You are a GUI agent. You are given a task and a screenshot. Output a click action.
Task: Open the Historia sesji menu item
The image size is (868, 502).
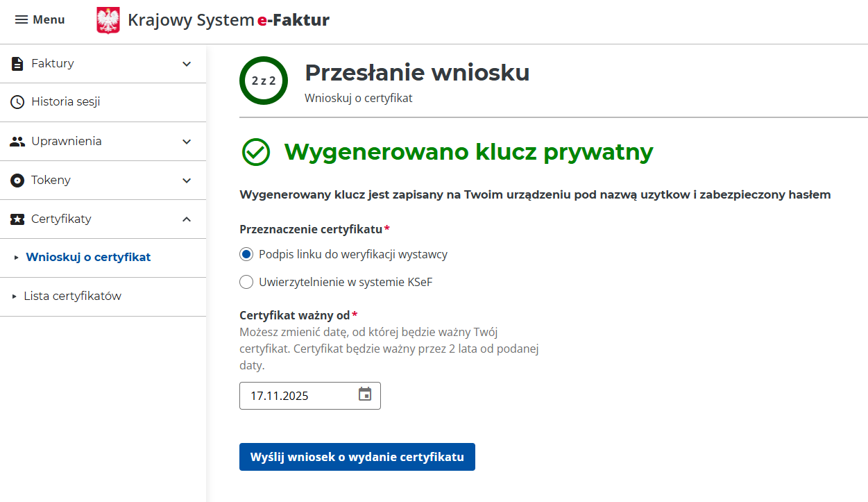point(66,102)
